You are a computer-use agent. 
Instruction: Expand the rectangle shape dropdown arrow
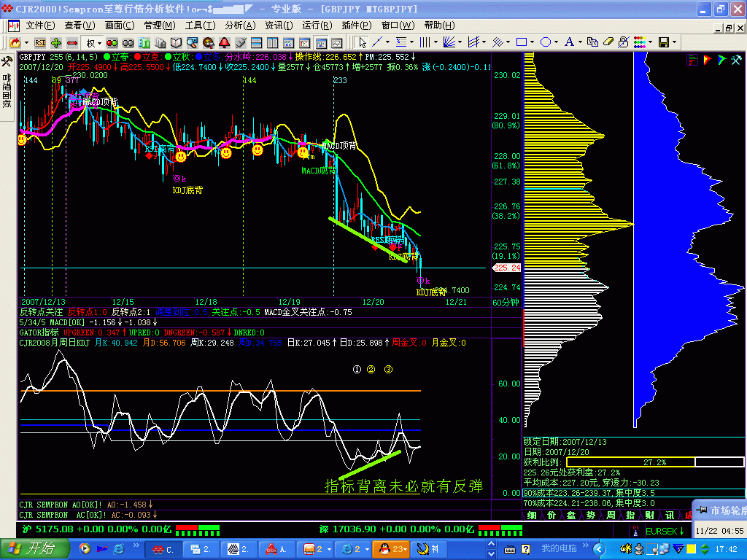[x=532, y=42]
